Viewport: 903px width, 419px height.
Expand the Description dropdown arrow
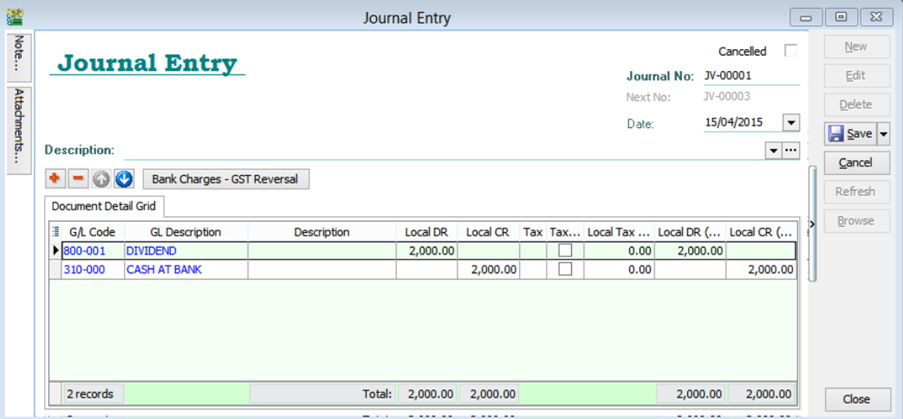click(773, 150)
